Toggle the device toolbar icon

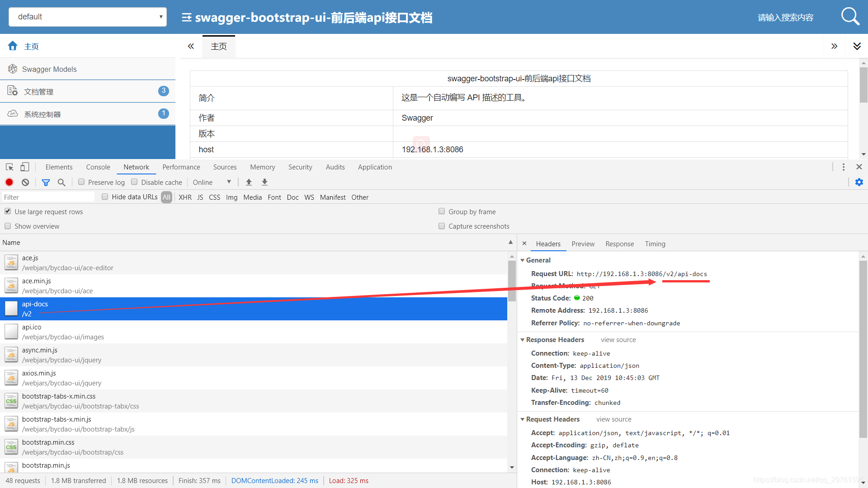(x=25, y=167)
